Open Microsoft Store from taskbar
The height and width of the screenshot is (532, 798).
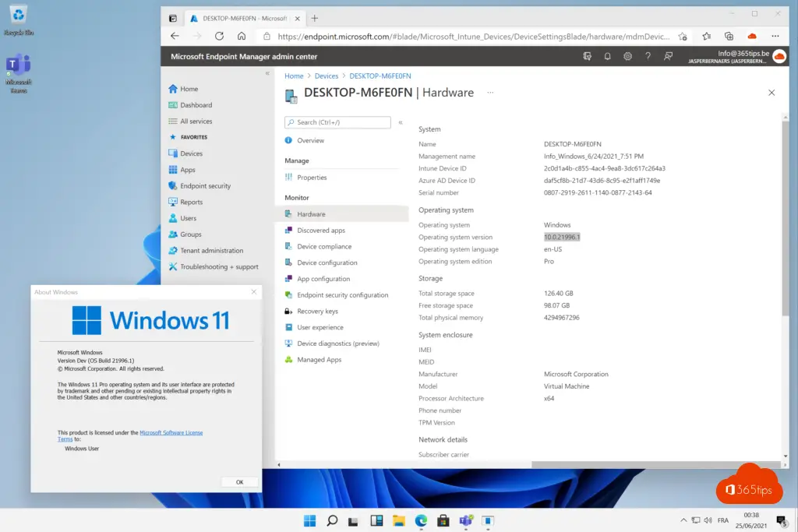(443, 521)
